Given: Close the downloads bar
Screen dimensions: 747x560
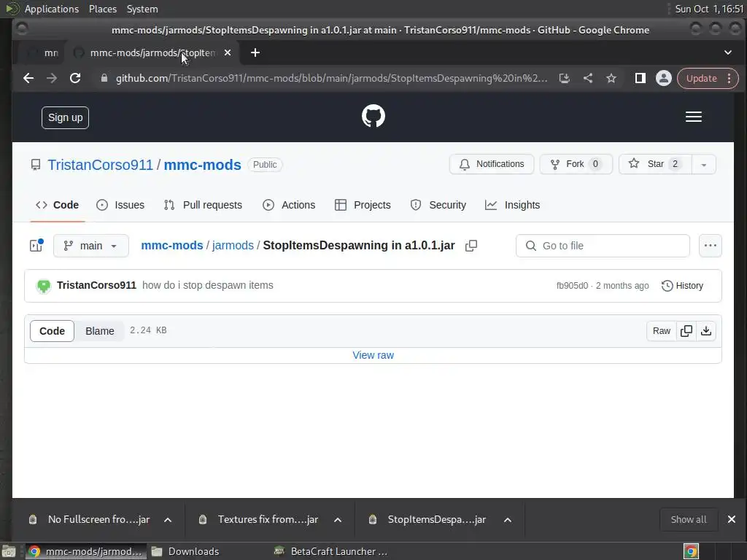Looking at the screenshot, I should coord(732,519).
